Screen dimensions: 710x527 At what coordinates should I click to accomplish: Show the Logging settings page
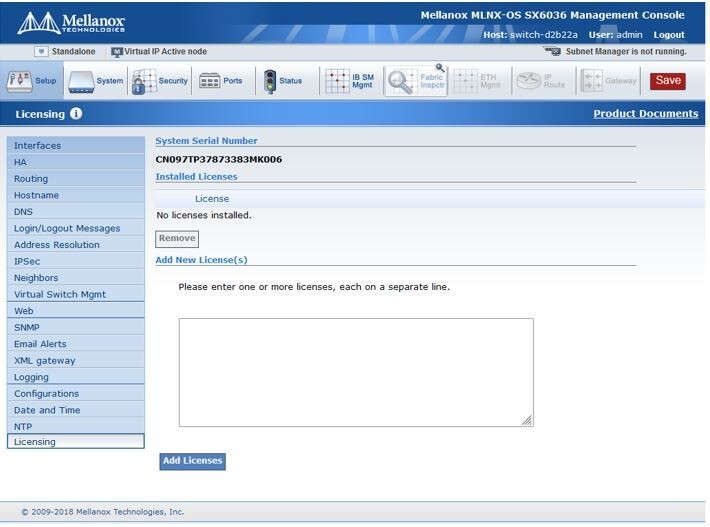pyautogui.click(x=76, y=377)
